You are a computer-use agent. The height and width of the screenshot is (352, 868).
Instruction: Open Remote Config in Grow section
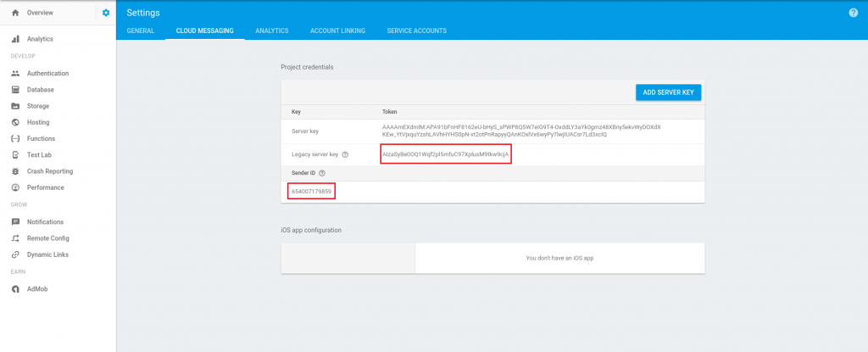pos(47,238)
